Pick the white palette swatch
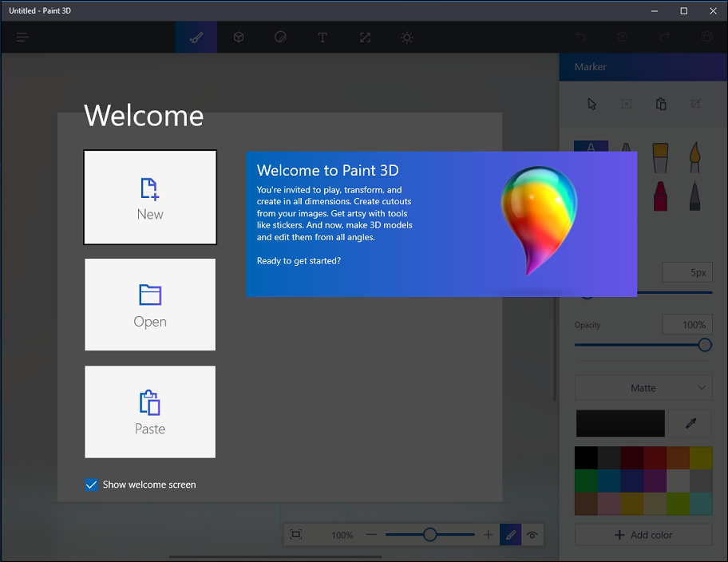Screen dimensions: 728x562 [x=678, y=481]
